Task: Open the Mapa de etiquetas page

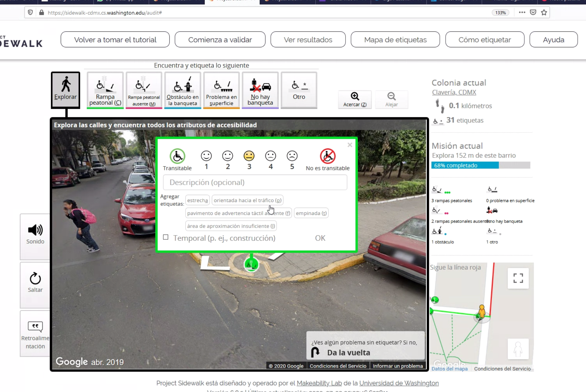Action: coord(395,40)
